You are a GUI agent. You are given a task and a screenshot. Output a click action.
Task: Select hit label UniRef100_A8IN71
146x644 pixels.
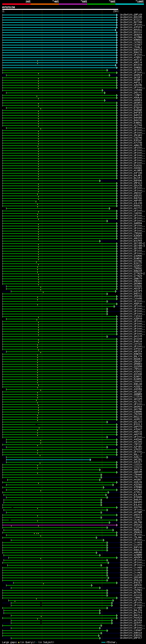(131, 70)
